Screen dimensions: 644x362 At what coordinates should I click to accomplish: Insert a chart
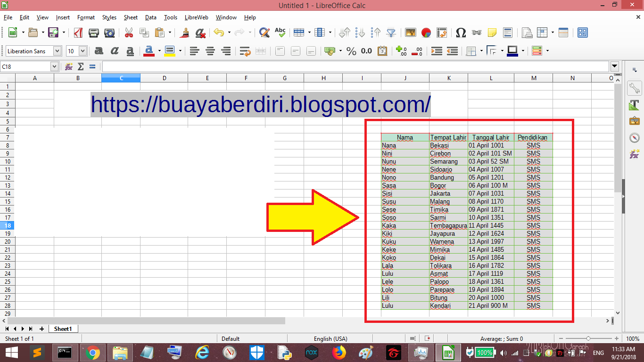pos(425,33)
